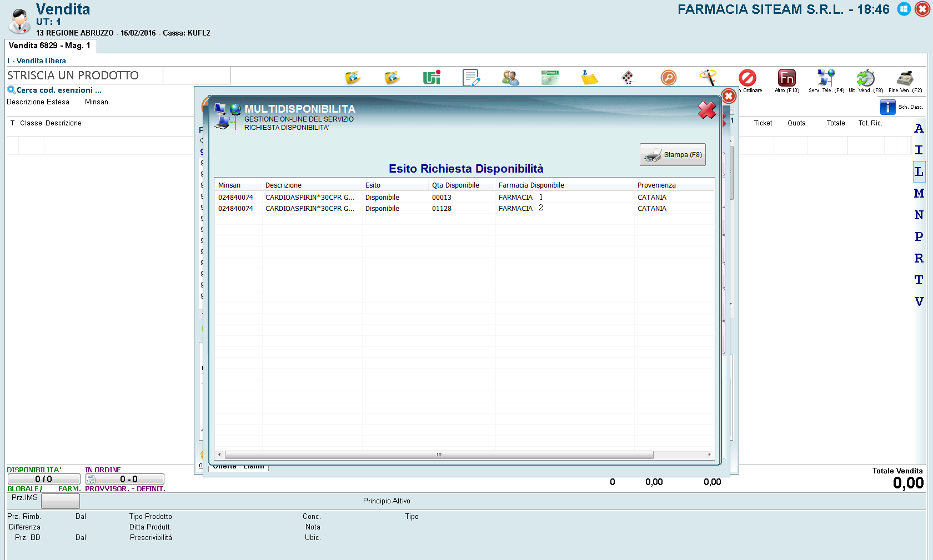The width and height of the screenshot is (933, 560).
Task: Select row with Qta Disponibile 00013
Action: pyautogui.click(x=464, y=198)
